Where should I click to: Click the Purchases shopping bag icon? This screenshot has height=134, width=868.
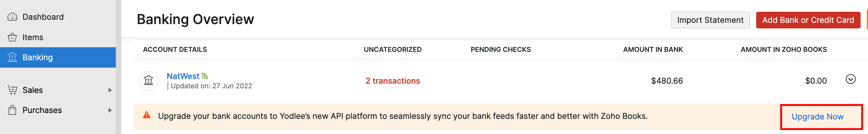tap(12, 110)
